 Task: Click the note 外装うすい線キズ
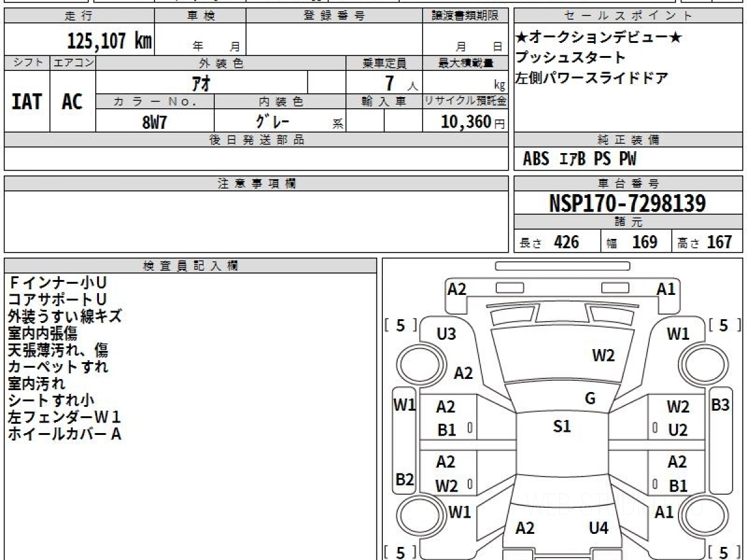point(65,317)
